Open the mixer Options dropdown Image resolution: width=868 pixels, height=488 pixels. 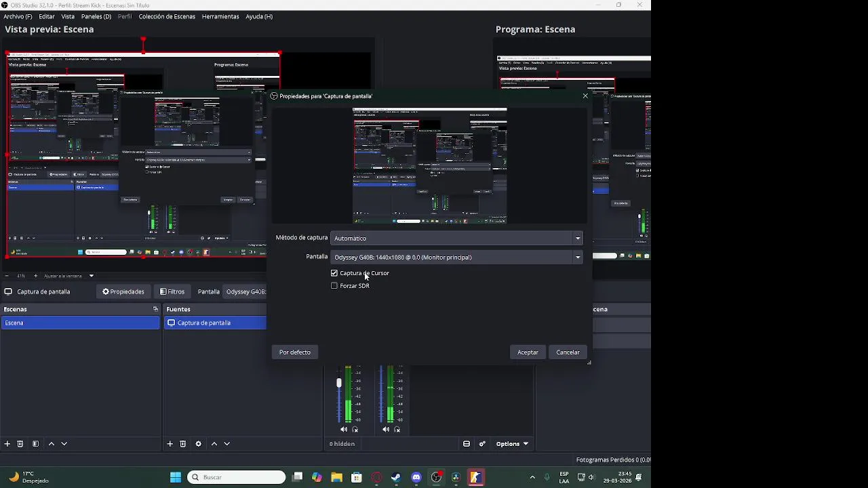(x=512, y=444)
